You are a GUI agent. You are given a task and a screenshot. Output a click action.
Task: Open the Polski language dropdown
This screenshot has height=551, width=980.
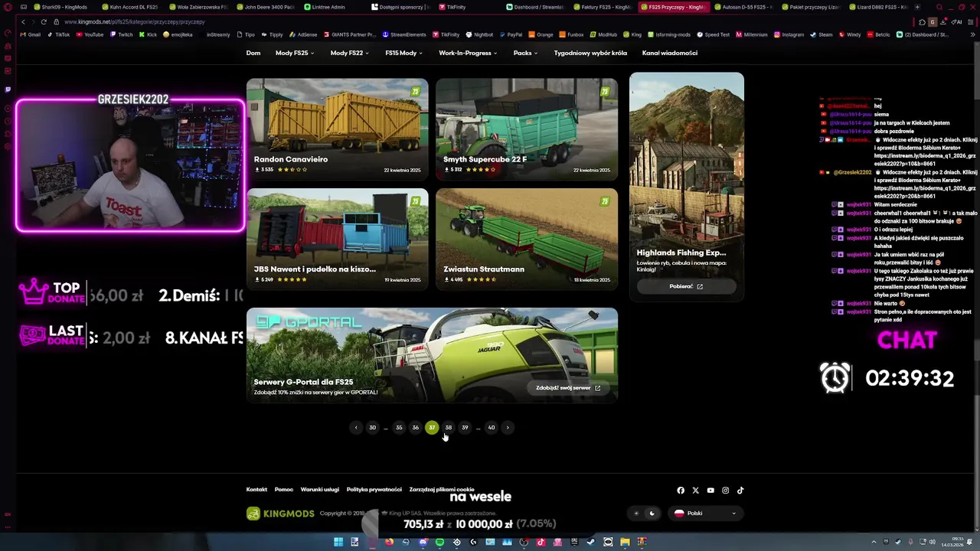[705, 514]
